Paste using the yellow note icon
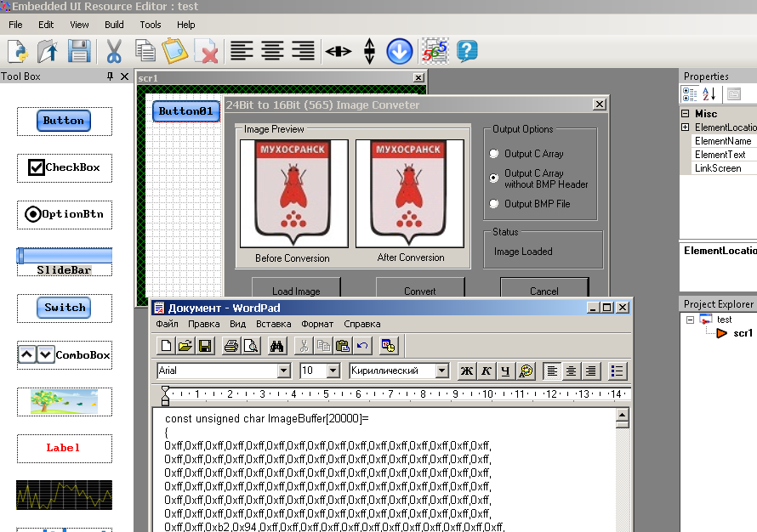This screenshot has width=757, height=532. [x=174, y=51]
